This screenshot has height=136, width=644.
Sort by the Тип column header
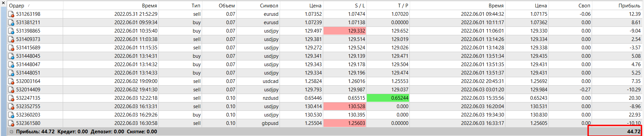click(x=196, y=6)
